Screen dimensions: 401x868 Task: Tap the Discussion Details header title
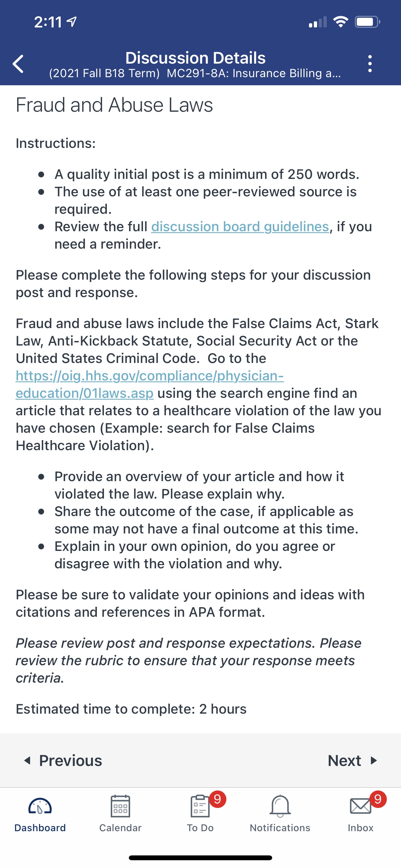[195, 58]
